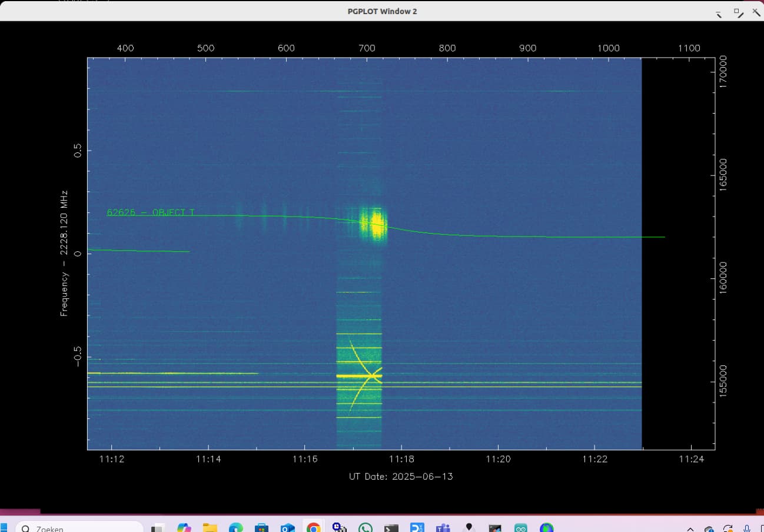Open Task View on the taskbar

[x=157, y=528]
